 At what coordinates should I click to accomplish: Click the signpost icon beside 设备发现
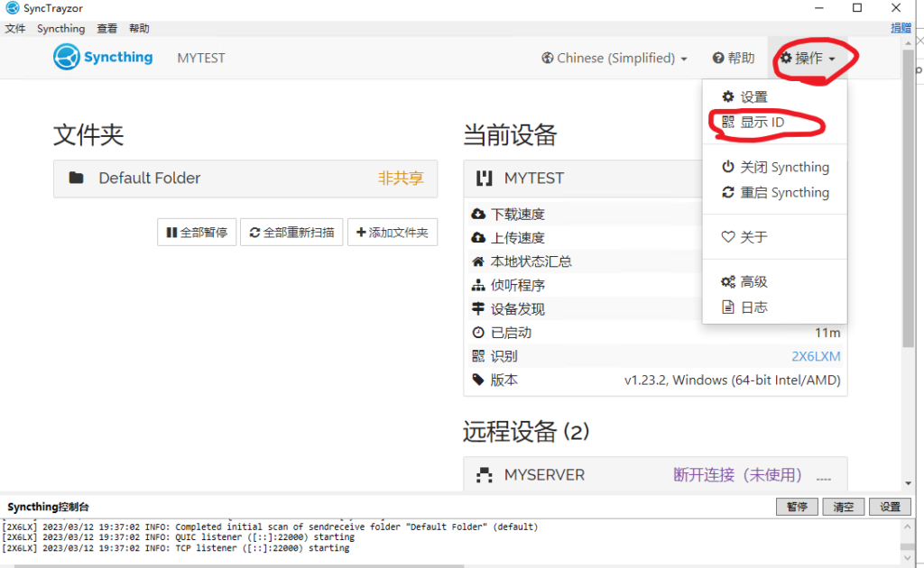(478, 308)
